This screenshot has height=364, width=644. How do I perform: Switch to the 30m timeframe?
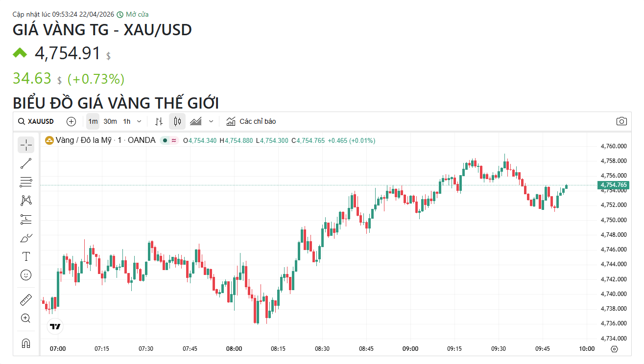(110, 121)
